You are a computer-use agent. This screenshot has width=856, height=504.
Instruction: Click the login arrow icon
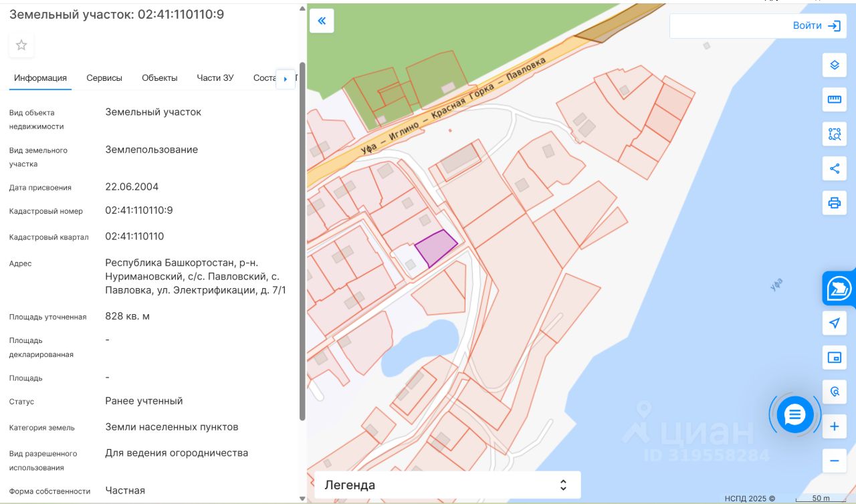[x=834, y=26]
